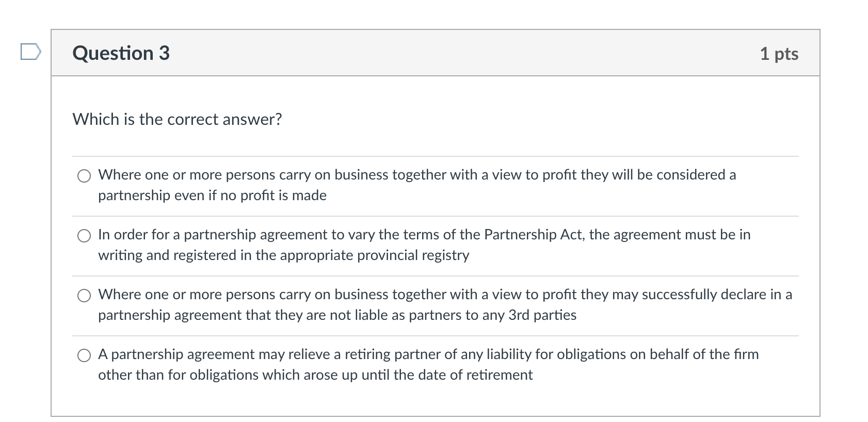868x422 pixels.
Task: Select the third answer option's radio button
Action: click(84, 296)
